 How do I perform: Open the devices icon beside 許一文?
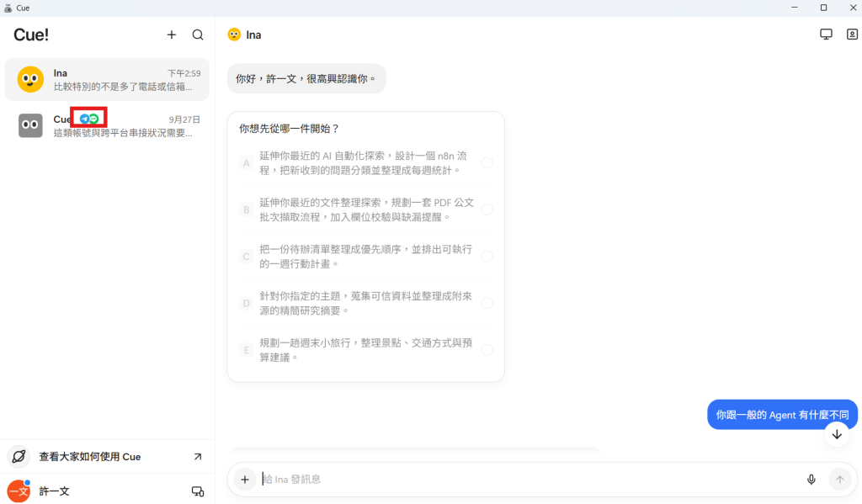[x=197, y=491]
